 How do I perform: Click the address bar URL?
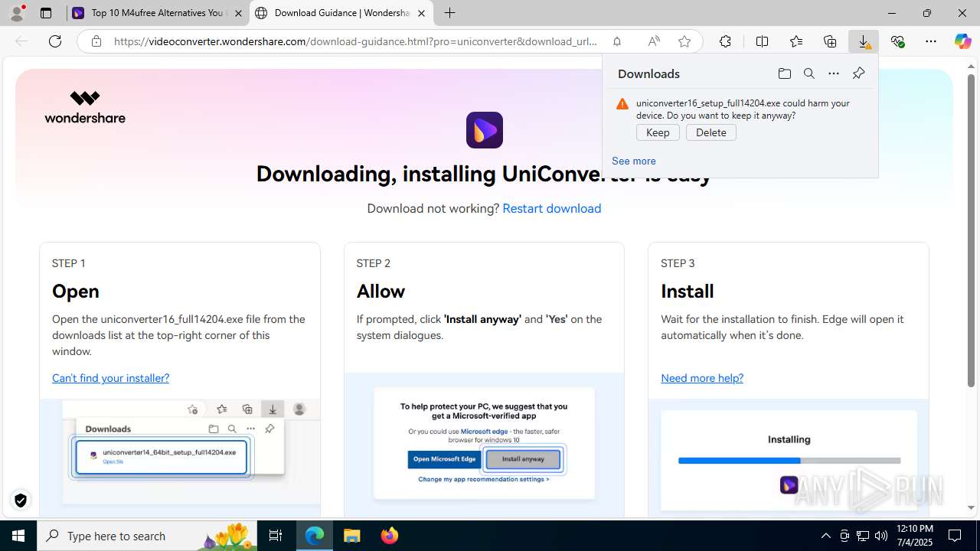point(355,41)
